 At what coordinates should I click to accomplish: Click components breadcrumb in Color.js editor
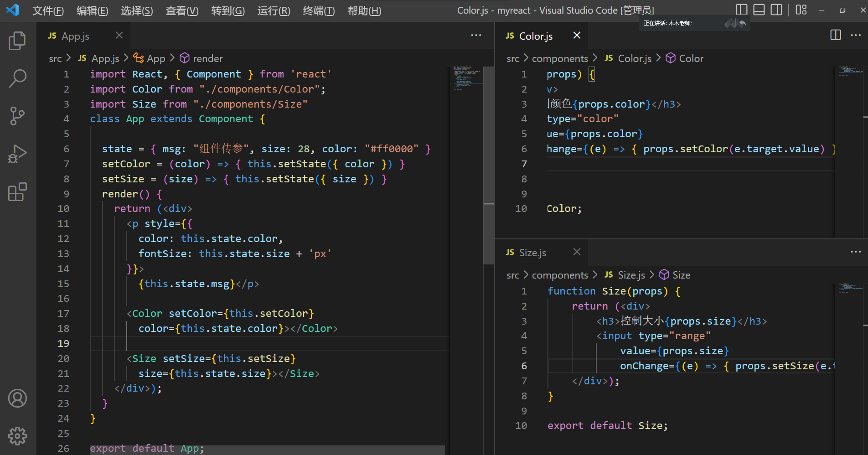pyautogui.click(x=560, y=59)
